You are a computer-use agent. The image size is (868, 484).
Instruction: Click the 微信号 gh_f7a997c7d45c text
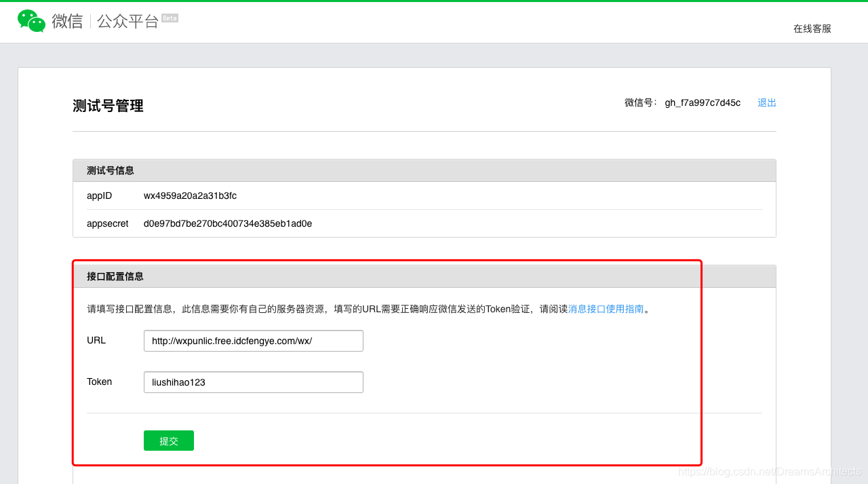[x=683, y=103]
